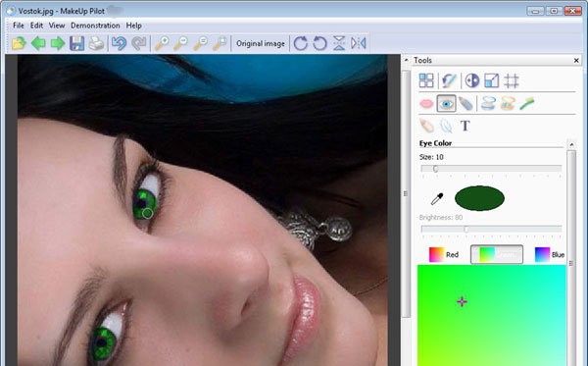Select the green toothbrush tool
The width and height of the screenshot is (588, 366).
[527, 104]
